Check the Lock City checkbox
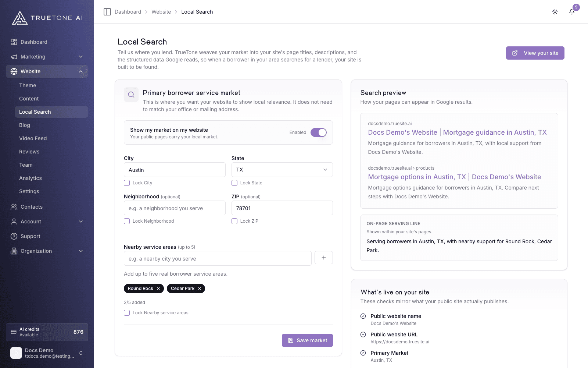 (x=127, y=183)
